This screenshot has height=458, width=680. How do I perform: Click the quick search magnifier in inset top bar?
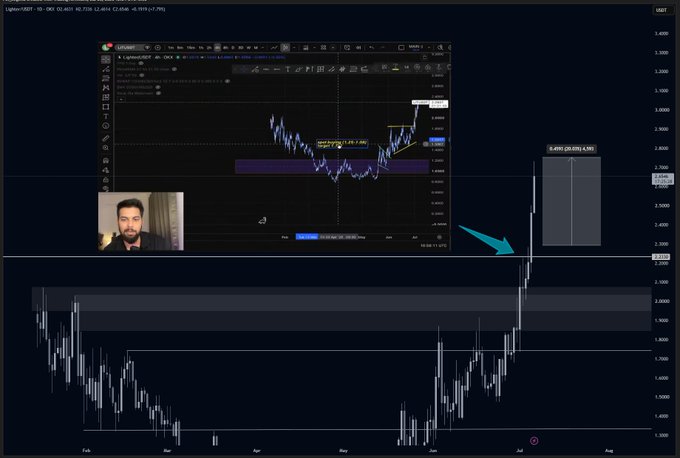point(440,47)
